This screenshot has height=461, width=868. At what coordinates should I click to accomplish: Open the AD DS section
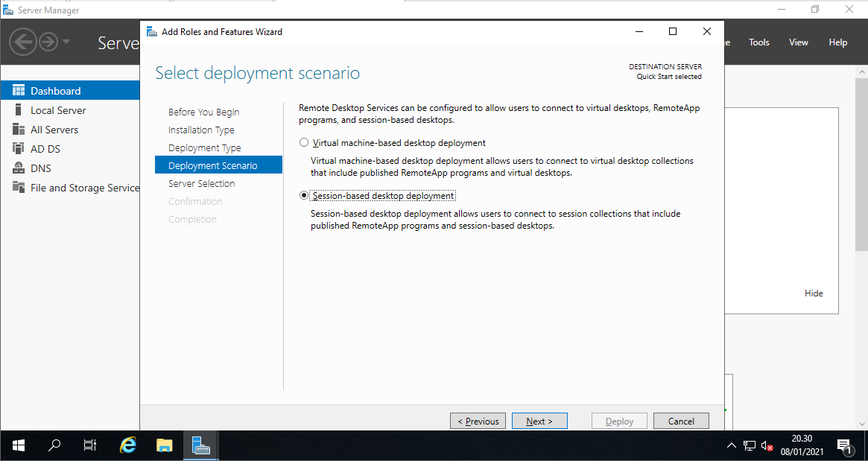pyautogui.click(x=46, y=148)
